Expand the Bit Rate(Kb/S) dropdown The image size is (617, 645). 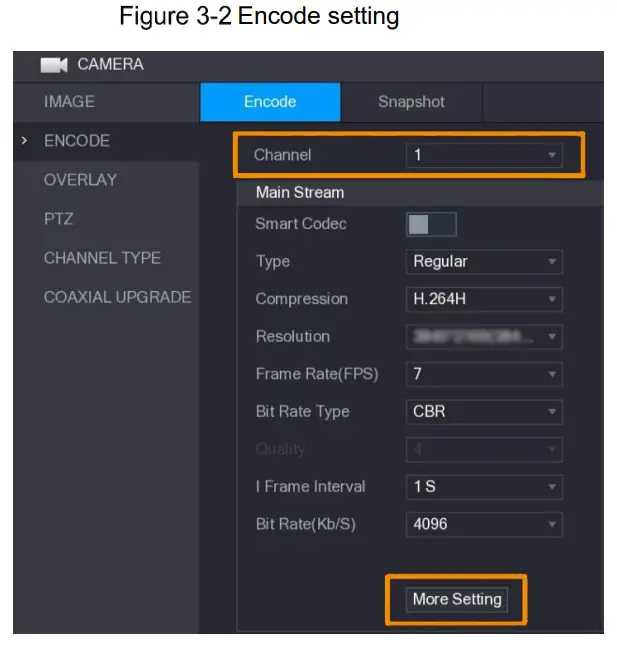484,524
